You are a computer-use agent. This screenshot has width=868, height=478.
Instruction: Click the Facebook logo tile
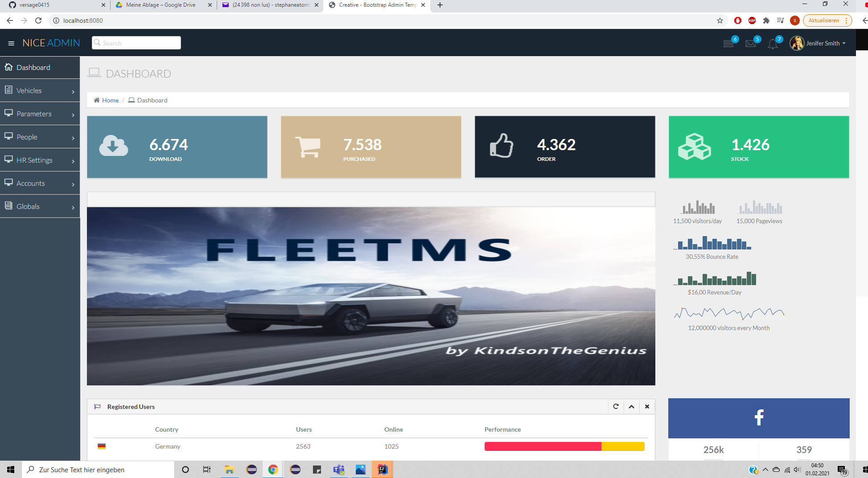pos(759,418)
